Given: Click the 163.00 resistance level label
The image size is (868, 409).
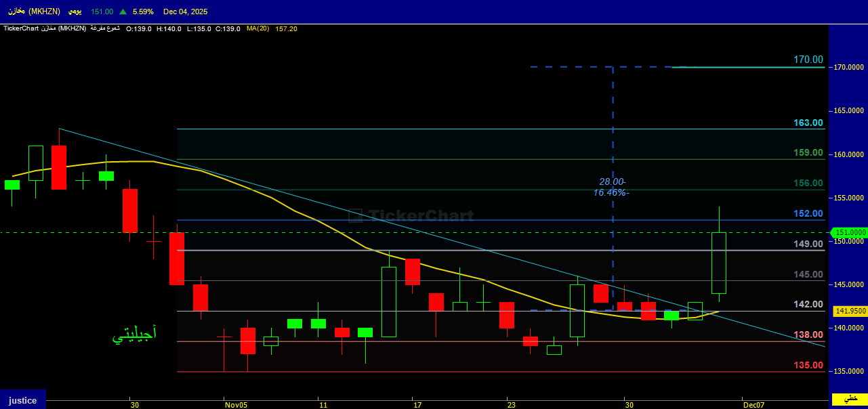Looking at the screenshot, I should (808, 123).
